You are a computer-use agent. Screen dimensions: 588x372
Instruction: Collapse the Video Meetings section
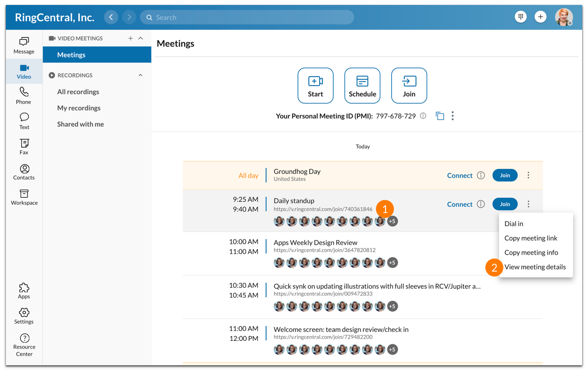pyautogui.click(x=140, y=38)
